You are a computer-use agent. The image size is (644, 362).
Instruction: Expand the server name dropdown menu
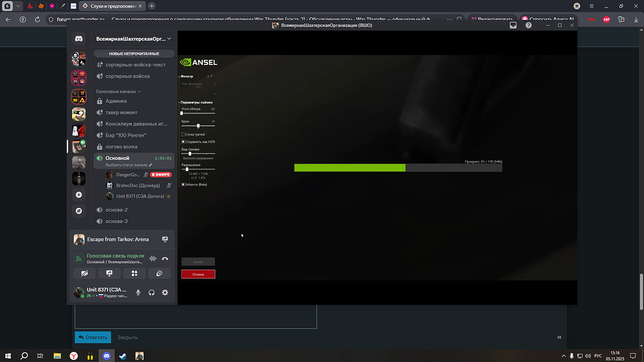click(169, 39)
